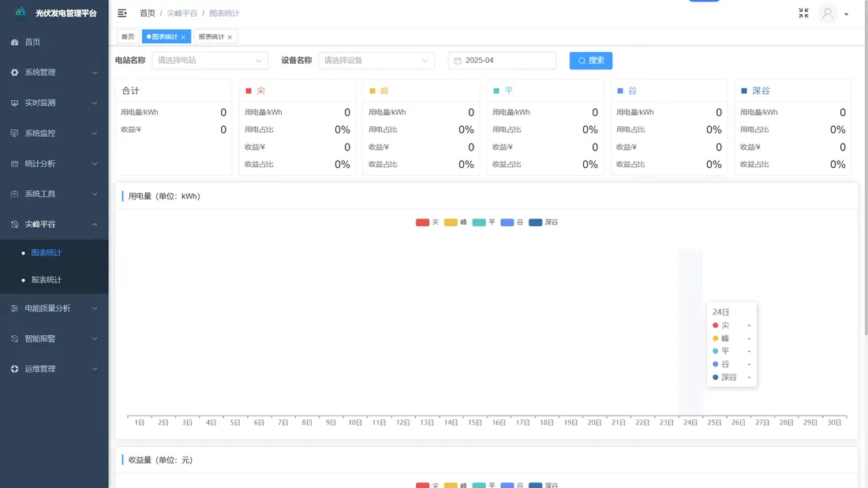Image resolution: width=868 pixels, height=488 pixels.
Task: Expand the 电能质量分析 menu chevron
Action: (95, 308)
